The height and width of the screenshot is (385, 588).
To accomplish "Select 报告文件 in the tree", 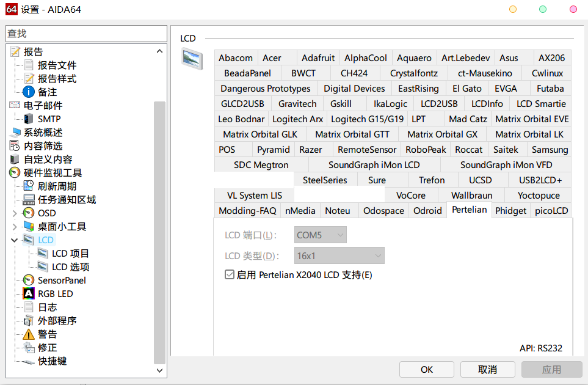I will click(57, 65).
